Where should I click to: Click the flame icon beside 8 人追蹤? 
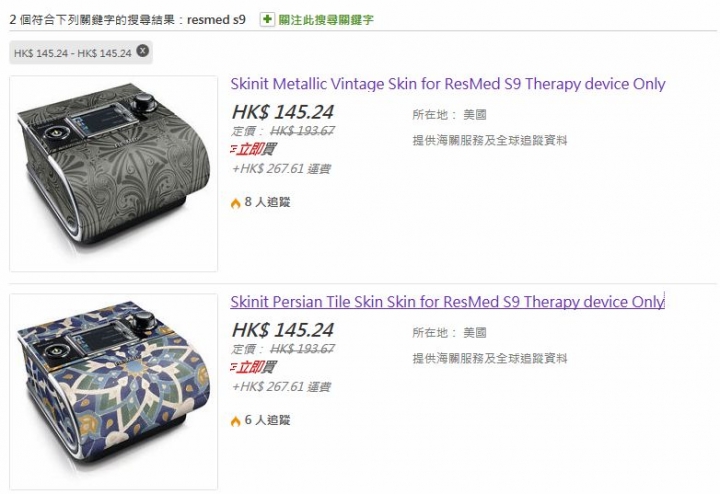click(236, 202)
